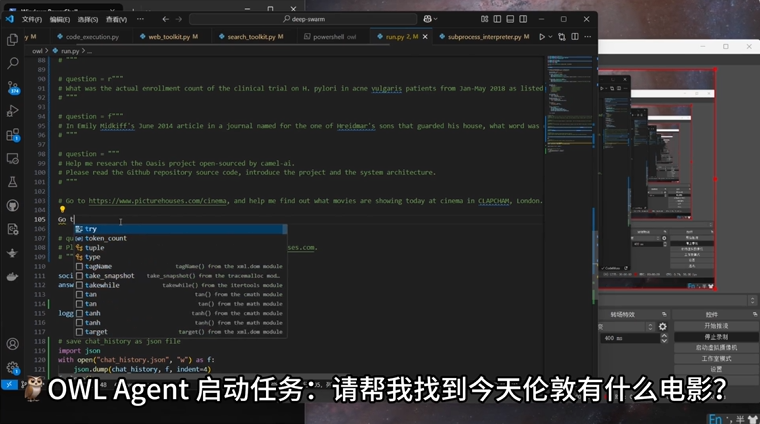Open the Run and Debug view
The width and height of the screenshot is (760, 424).
pyautogui.click(x=13, y=111)
